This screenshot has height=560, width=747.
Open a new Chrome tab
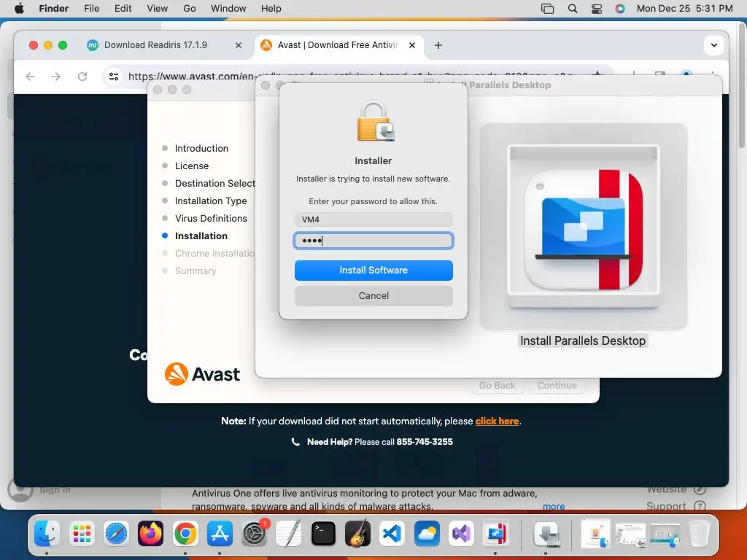click(x=438, y=45)
